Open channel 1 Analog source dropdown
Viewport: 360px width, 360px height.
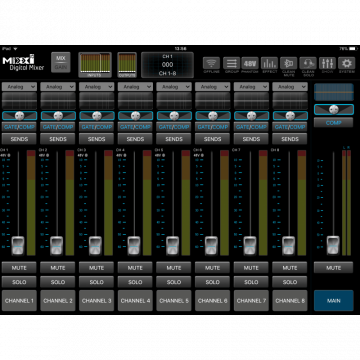tap(19, 87)
